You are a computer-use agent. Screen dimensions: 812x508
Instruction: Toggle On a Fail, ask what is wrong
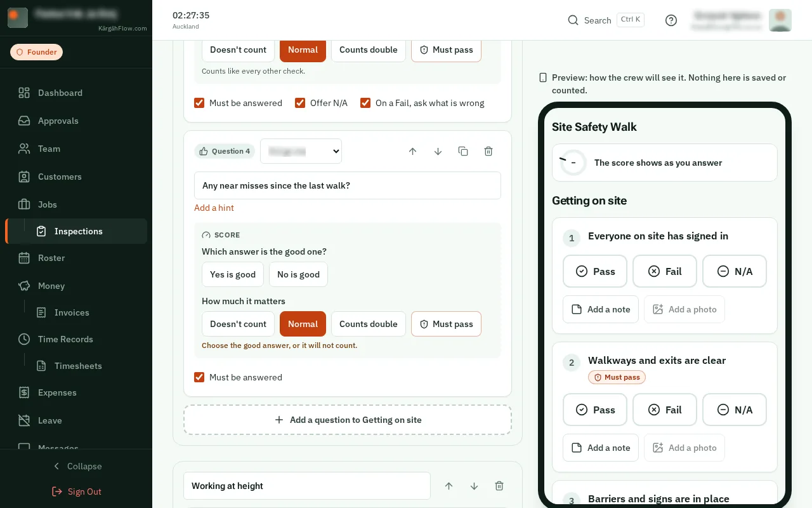pos(365,103)
